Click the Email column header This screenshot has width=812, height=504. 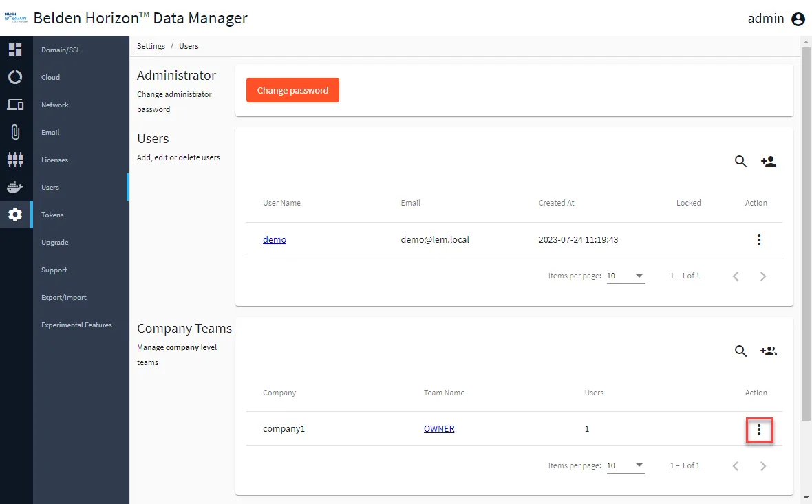pos(410,203)
